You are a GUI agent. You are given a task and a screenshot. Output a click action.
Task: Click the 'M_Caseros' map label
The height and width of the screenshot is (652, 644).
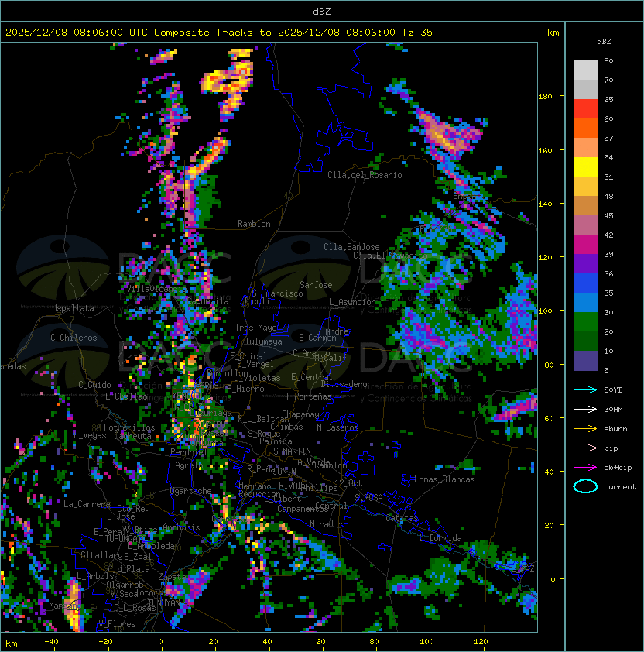337,427
